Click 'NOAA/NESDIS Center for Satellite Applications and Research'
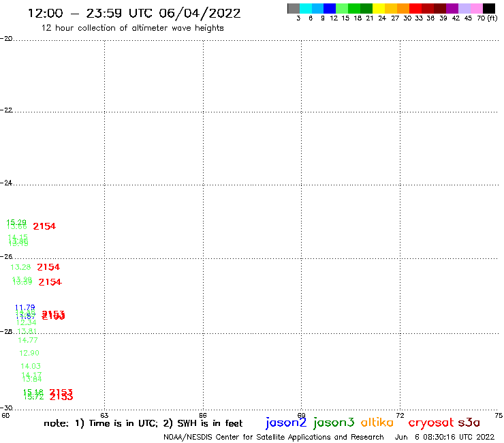This screenshot has width=504, height=443. (274, 437)
